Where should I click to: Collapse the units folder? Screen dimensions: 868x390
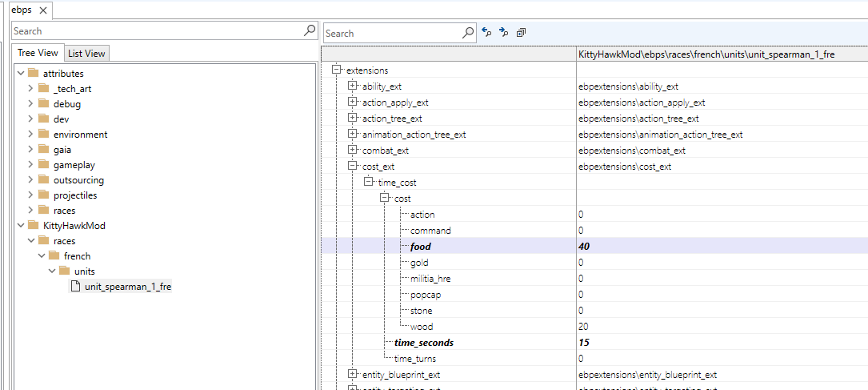point(53,271)
